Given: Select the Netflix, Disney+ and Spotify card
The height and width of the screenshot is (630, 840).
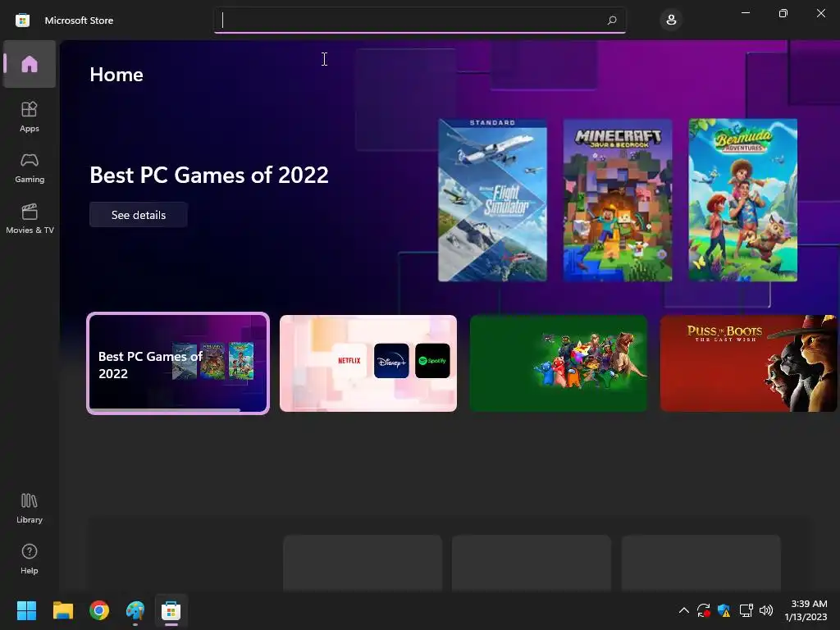Looking at the screenshot, I should [x=368, y=363].
